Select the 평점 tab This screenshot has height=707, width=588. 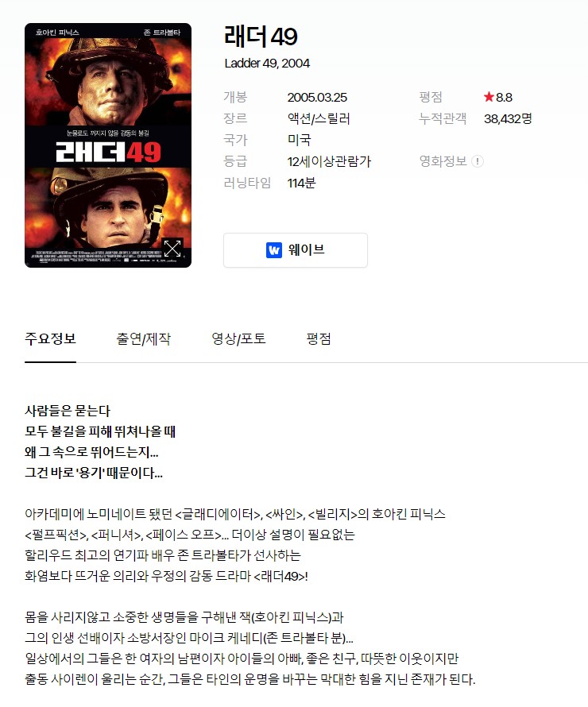(319, 338)
